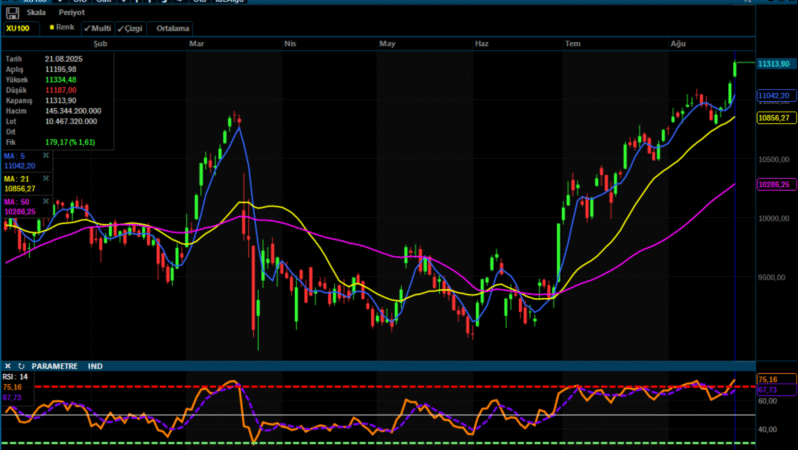The height and width of the screenshot is (450, 798).
Task: Close the RSI indicator panel
Action: click(x=8, y=366)
